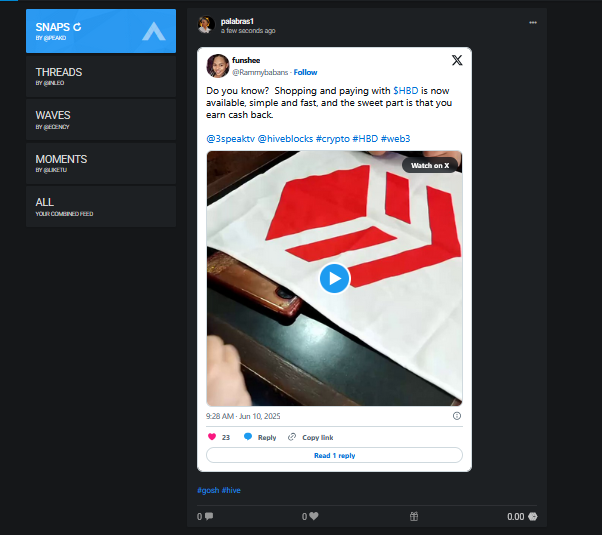
Task: Open ALL combined feed
Action: [x=101, y=207]
